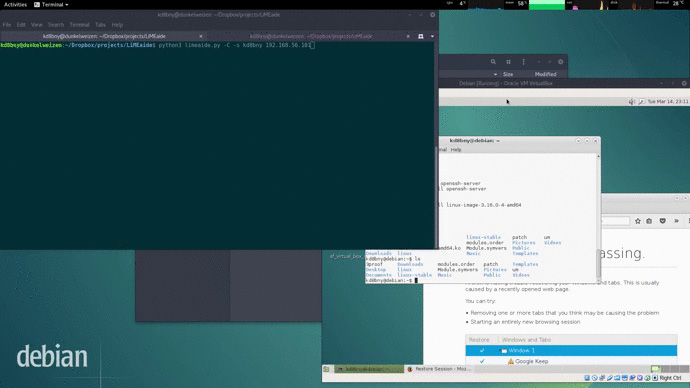Switch to kd8bny@debian terminal taskbar button
The image size is (690, 388).
click(x=369, y=369)
